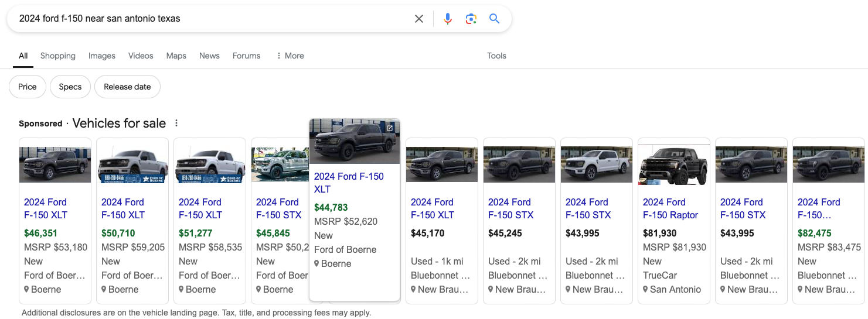Viewport: 868px width, 319px height.
Task: Click the truck photo on the $45,170 listing
Action: coord(442,164)
